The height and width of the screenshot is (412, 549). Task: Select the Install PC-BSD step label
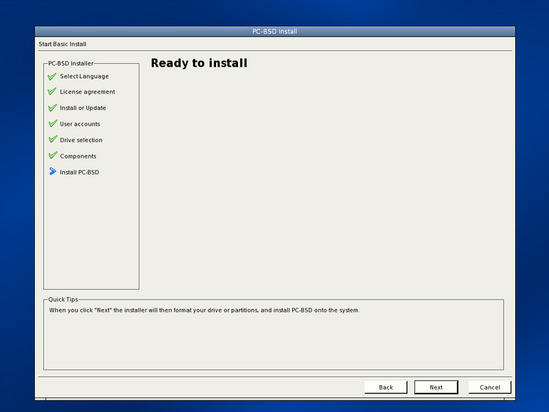tap(79, 172)
